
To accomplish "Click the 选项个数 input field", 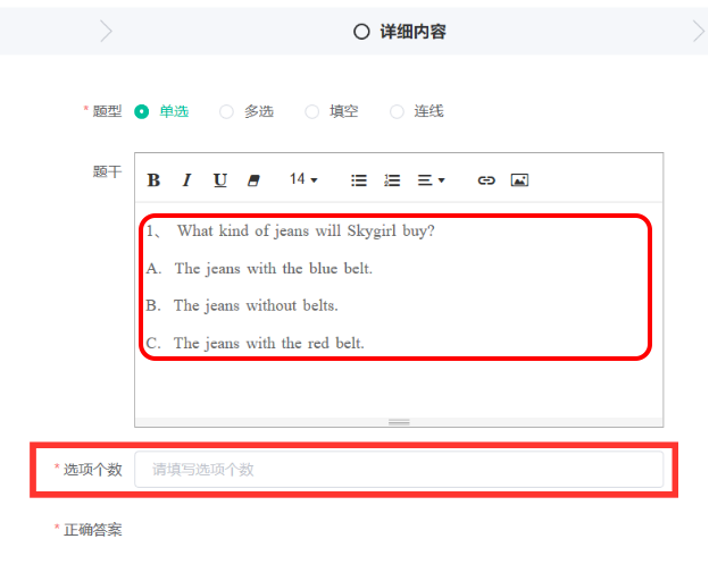I will click(x=399, y=469).
